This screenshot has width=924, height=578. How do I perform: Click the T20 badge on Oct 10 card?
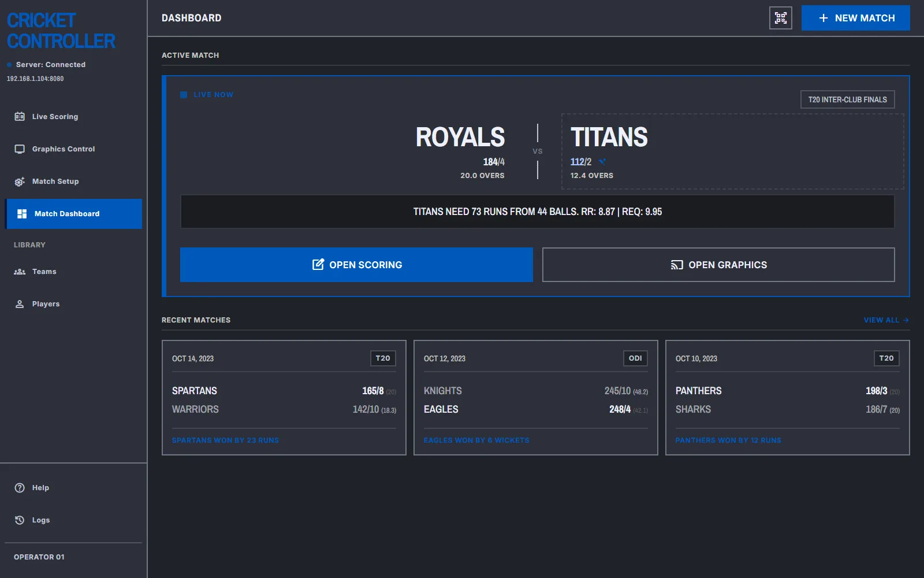(x=886, y=358)
